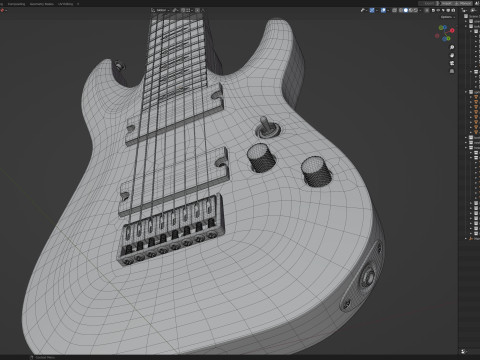Switch to wireframe viewport shading

pos(401,10)
